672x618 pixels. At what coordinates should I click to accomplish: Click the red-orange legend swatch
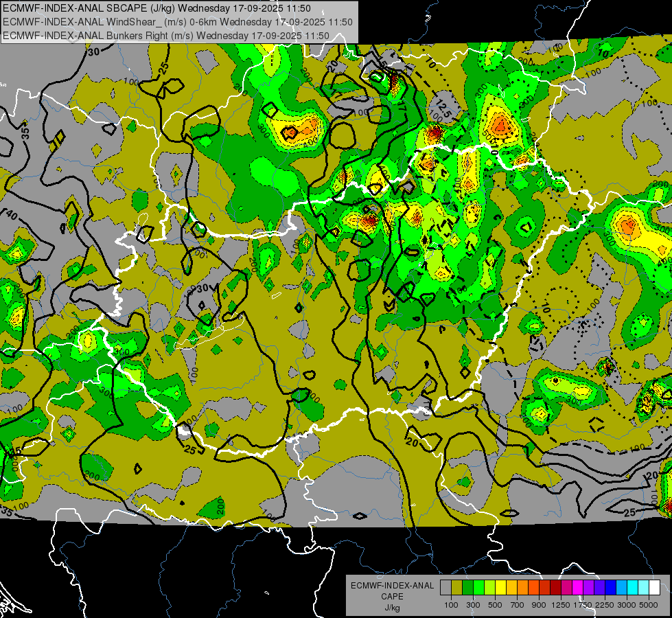[x=533, y=587]
